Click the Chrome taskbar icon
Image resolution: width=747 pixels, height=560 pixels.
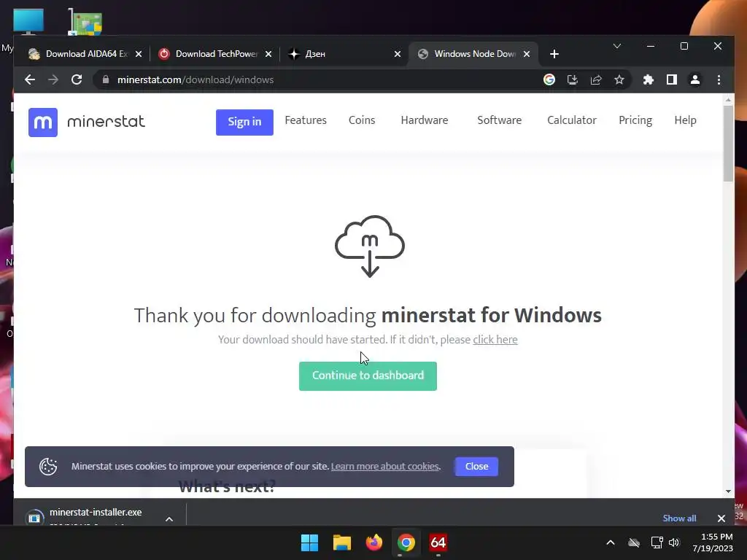(406, 542)
